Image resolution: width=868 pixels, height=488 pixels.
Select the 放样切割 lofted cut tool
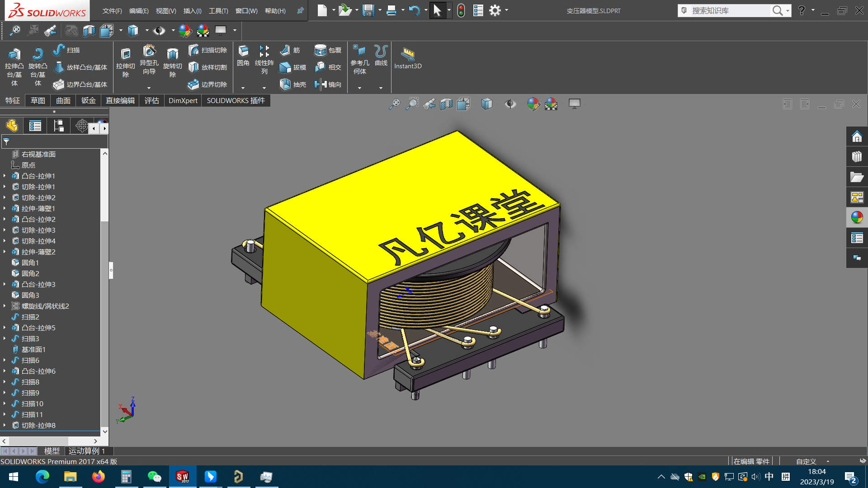point(208,67)
